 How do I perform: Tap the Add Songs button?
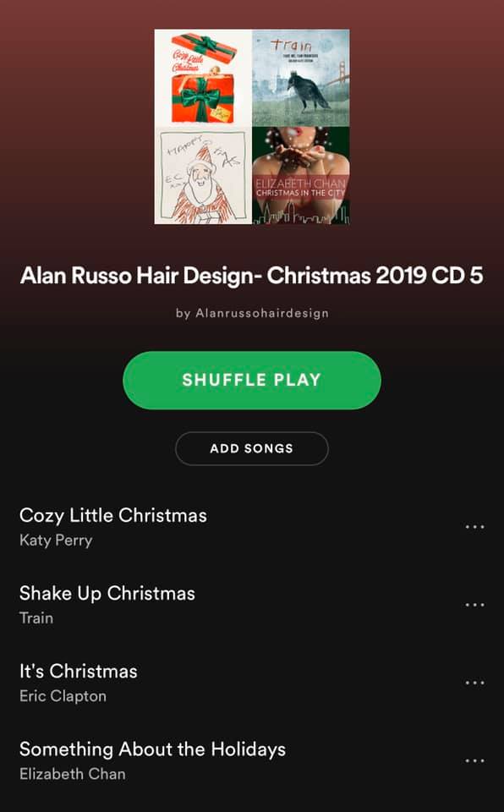click(x=252, y=448)
